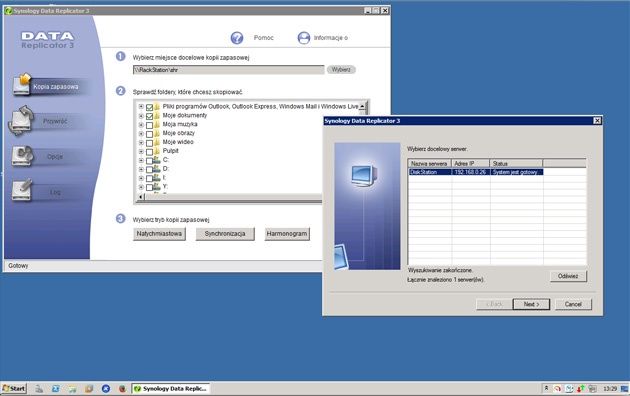Expand the Moja muzyka tree node
Screen dimensions: 630x396
tap(141, 125)
